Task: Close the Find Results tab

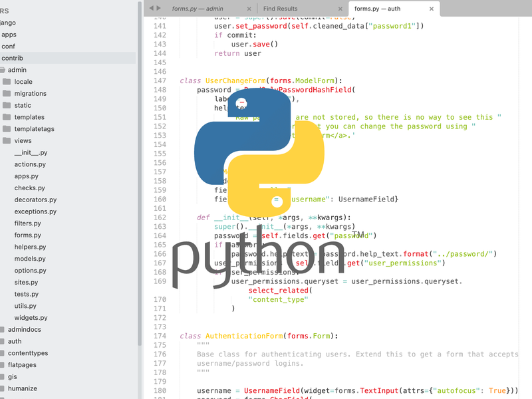Action: click(340, 9)
